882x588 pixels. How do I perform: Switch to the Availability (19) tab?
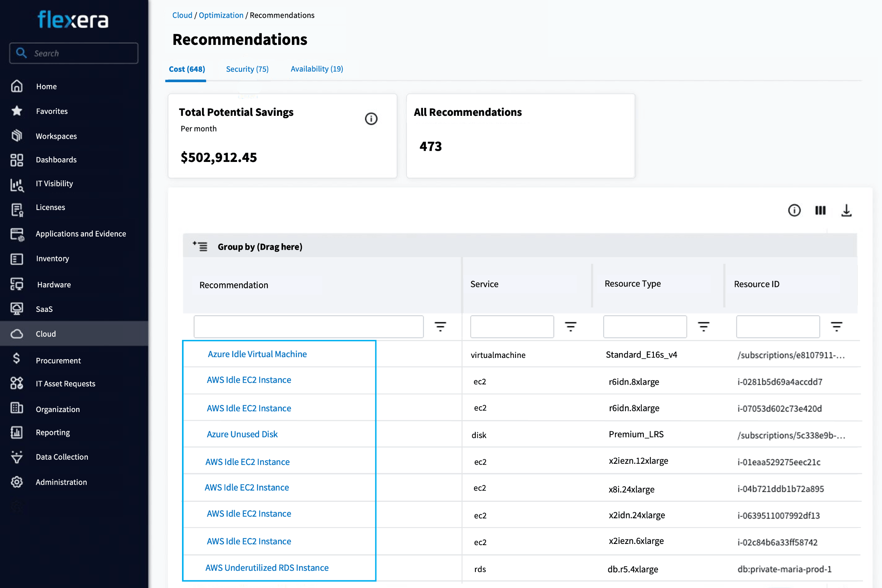coord(317,69)
